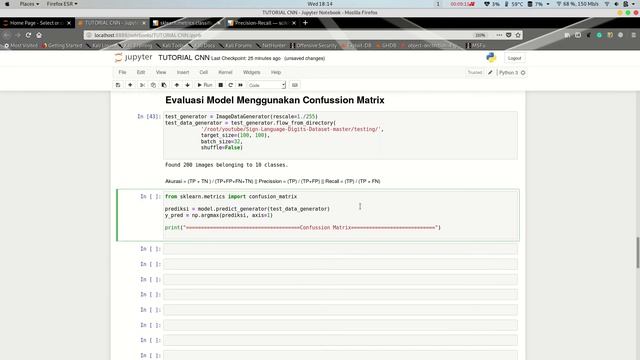Click the Logout button
Viewport: 640px width, 360px height.
click(514, 58)
